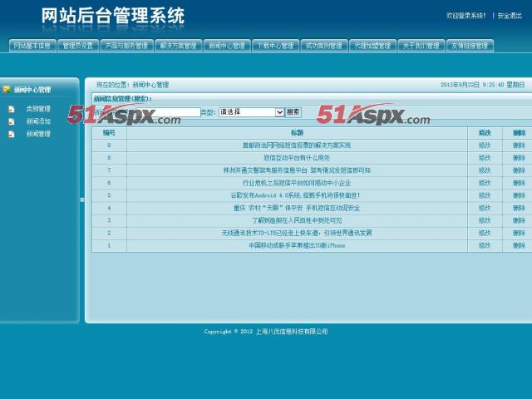Viewport: 532px width, 399px height.
Task: Click the page icon next to 新闻管理
Action: (12, 134)
